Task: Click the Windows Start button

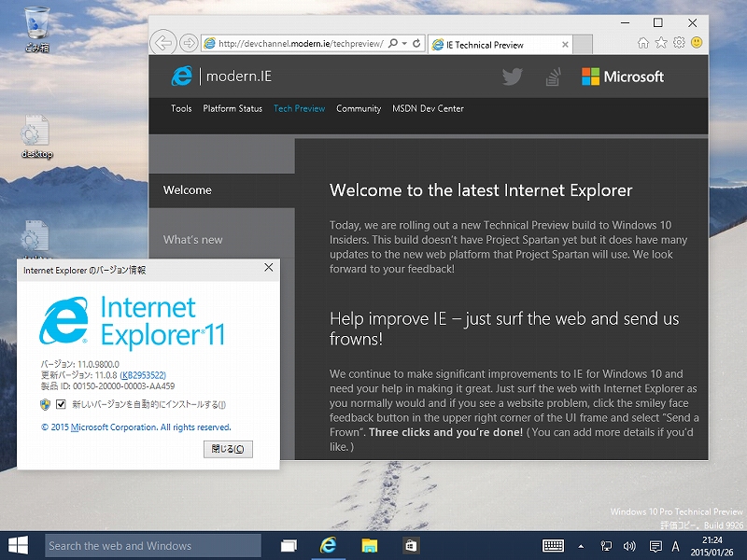Action: pos(19,545)
